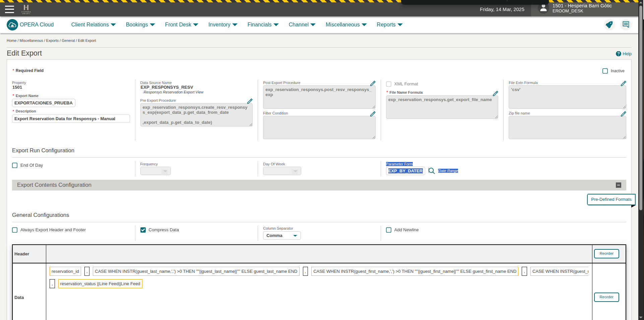The width and height of the screenshot is (644, 320).
Task: Collapse the Export Contents Configuration section
Action: [x=619, y=185]
